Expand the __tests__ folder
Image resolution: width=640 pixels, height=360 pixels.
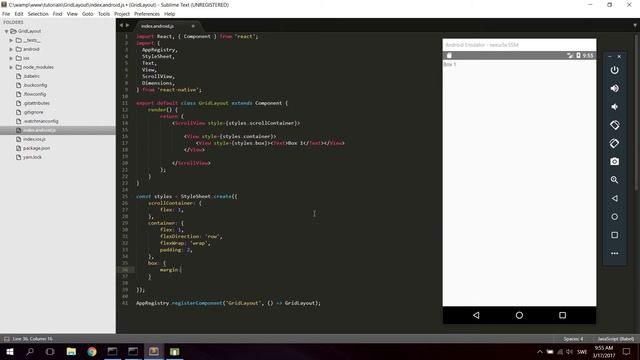click(x=11, y=40)
